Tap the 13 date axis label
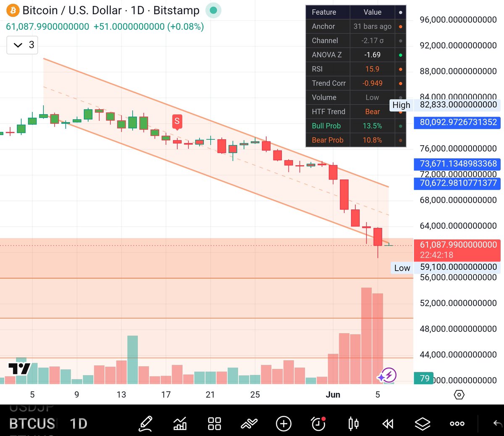Viewport: 504px width, 436px height. [121, 395]
